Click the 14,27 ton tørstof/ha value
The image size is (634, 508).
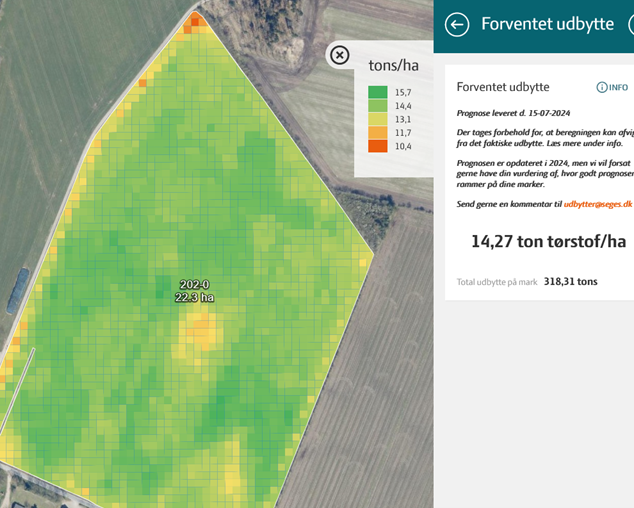point(548,241)
